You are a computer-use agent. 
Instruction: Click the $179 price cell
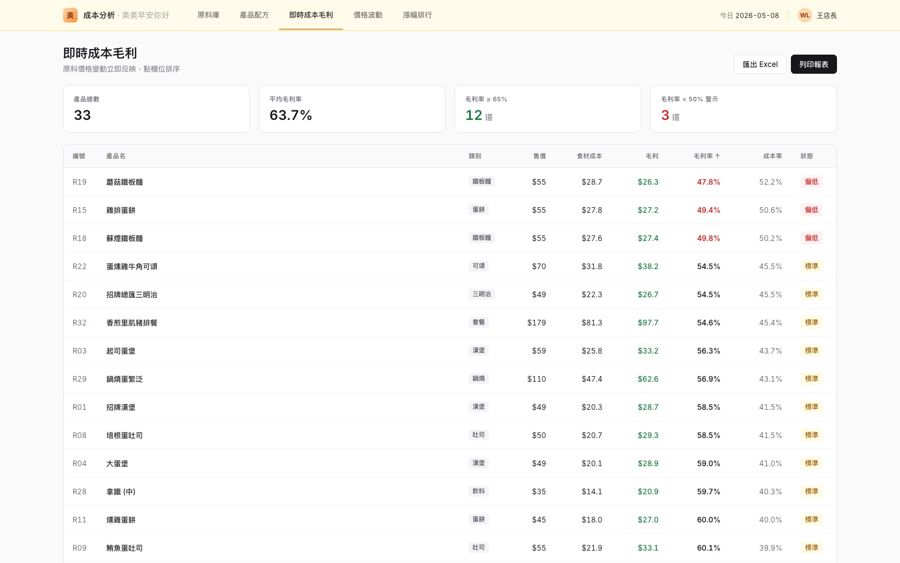pyautogui.click(x=536, y=323)
